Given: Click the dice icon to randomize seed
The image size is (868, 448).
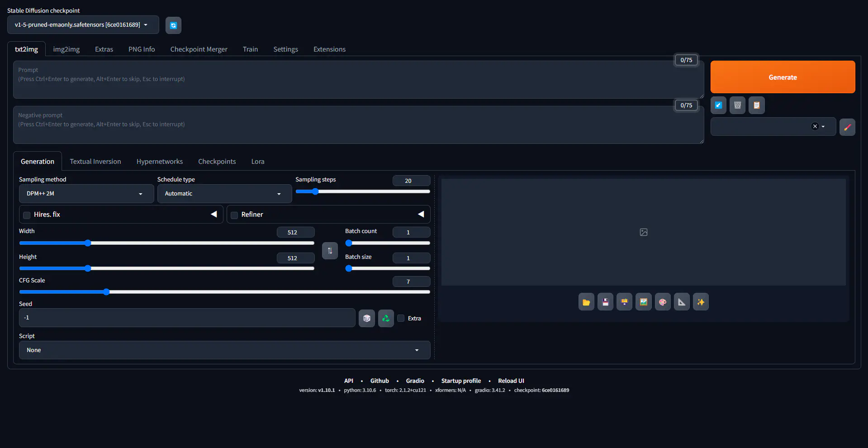Looking at the screenshot, I should (x=366, y=318).
